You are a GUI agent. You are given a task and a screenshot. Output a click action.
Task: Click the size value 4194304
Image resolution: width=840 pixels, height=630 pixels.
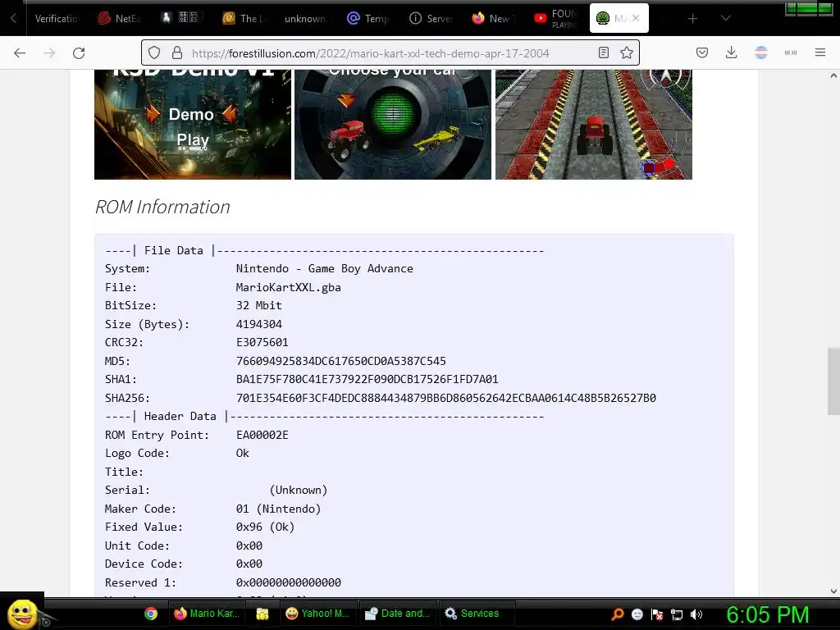[x=258, y=324]
